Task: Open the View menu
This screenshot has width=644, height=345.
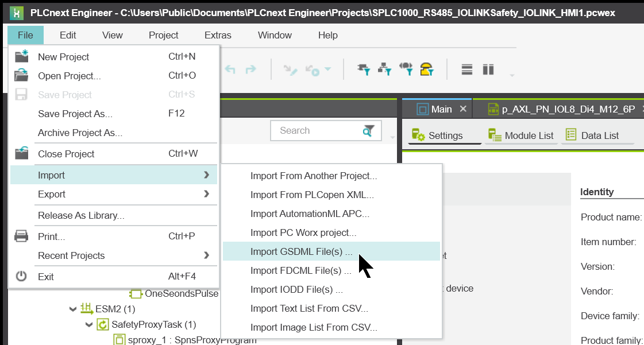Action: (x=113, y=35)
